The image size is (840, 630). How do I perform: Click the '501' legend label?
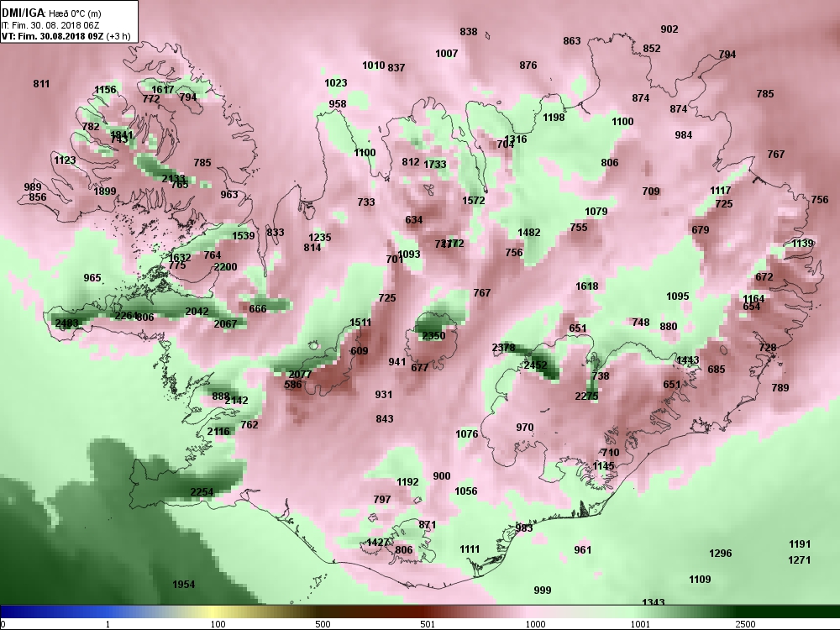click(428, 624)
